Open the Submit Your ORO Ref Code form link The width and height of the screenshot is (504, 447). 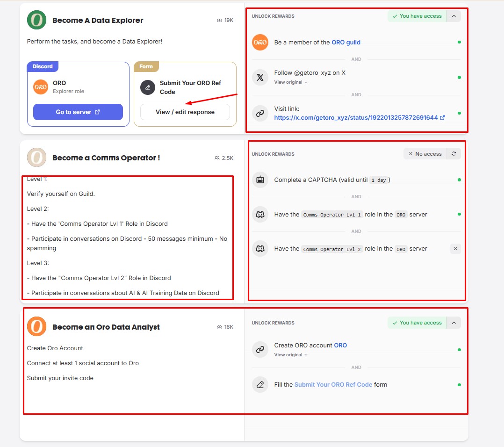click(x=333, y=384)
